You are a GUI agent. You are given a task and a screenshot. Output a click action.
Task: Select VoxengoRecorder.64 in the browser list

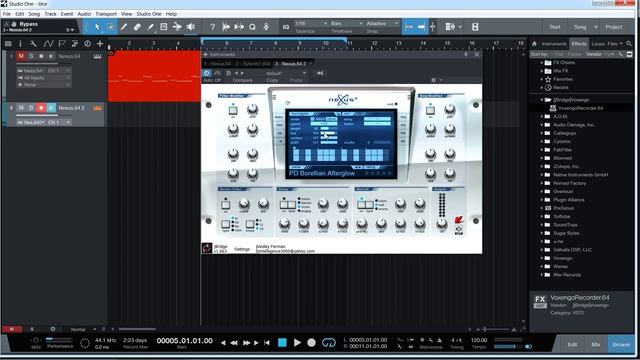[580, 108]
